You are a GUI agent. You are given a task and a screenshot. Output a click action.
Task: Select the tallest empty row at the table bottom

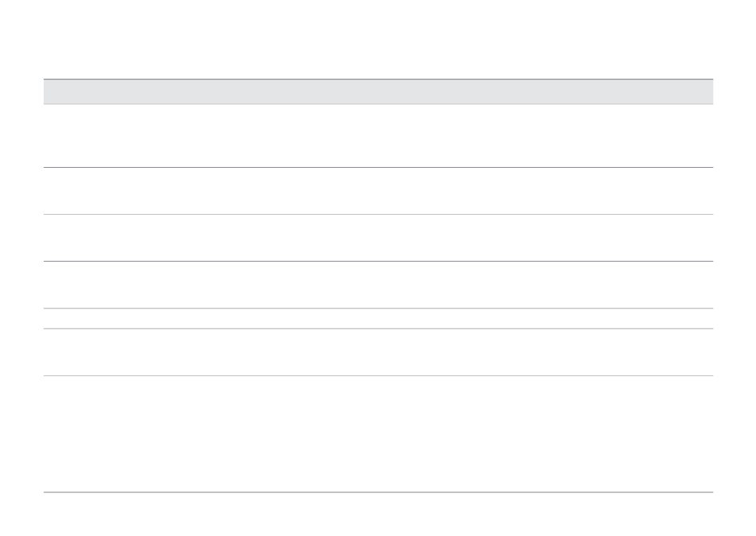click(x=378, y=434)
